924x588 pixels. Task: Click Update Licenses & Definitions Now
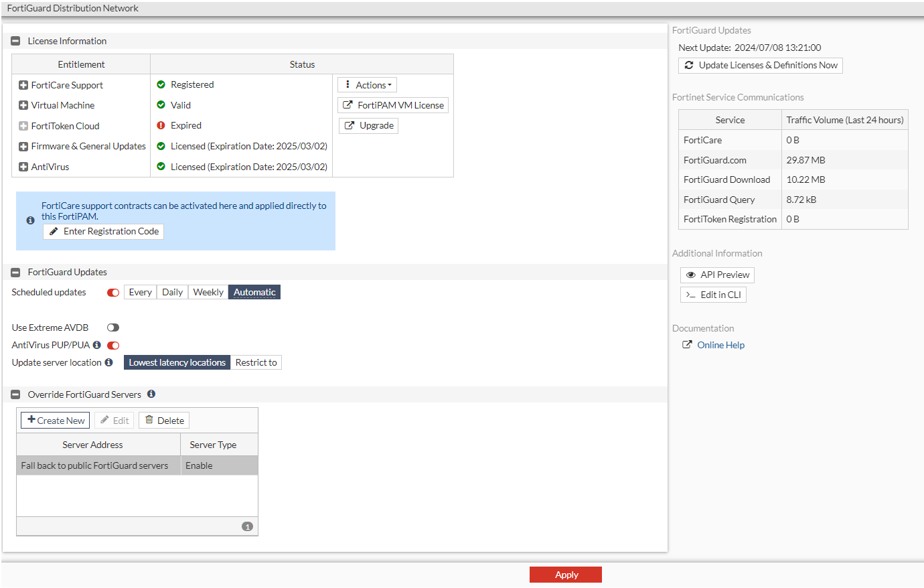(761, 65)
